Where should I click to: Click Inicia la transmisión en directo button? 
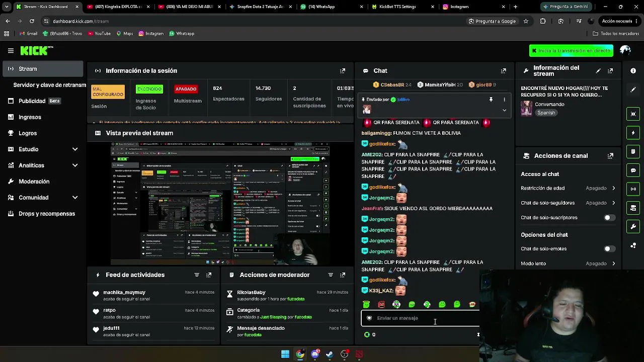571,51
